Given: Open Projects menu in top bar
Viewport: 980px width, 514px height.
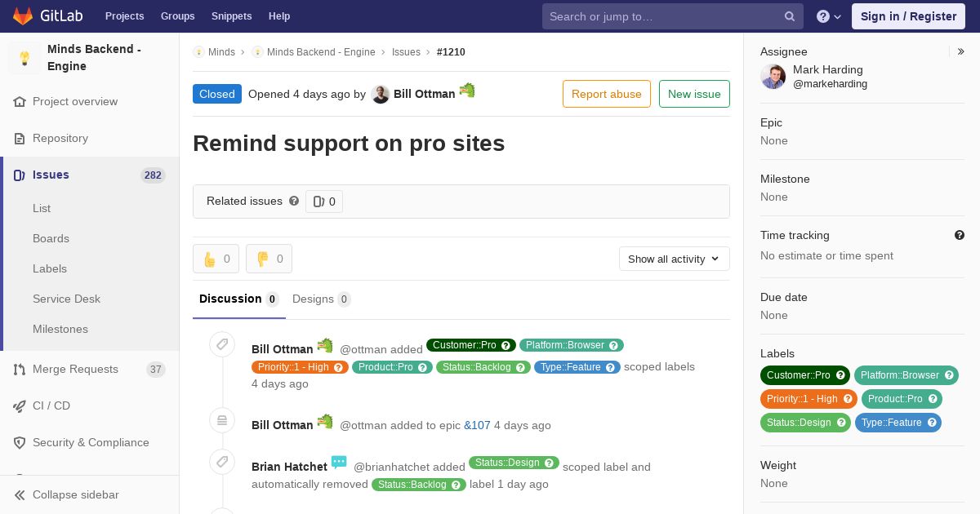Looking at the screenshot, I should tap(124, 16).
